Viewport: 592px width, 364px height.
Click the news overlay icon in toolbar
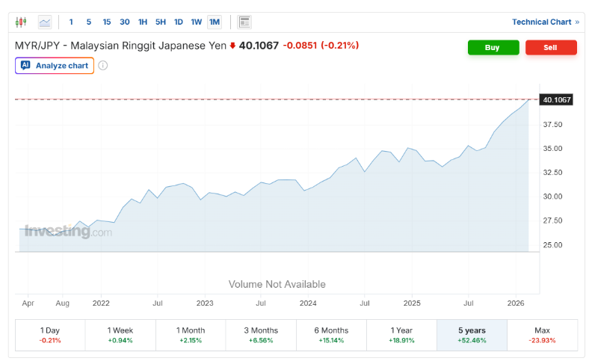244,22
